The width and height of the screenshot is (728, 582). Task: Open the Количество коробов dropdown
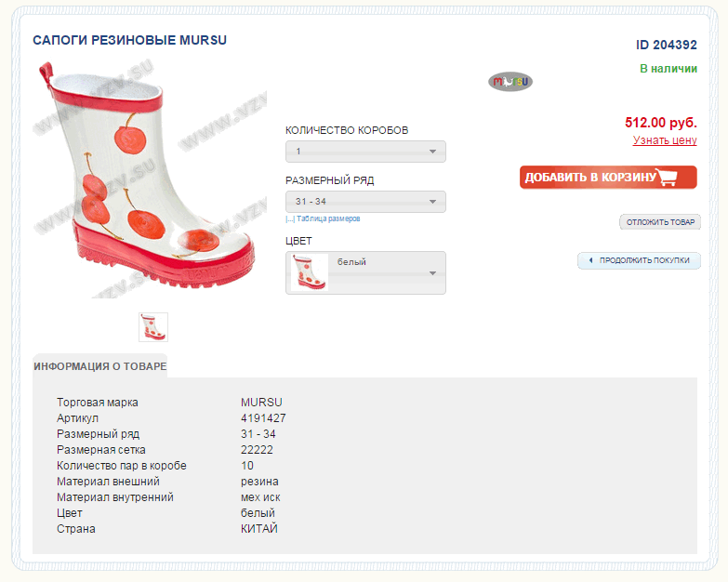tap(365, 152)
